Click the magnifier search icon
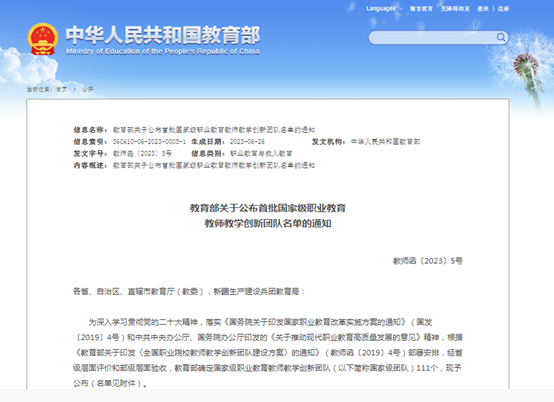Image resolution: width=554 pixels, height=402 pixels. (501, 37)
